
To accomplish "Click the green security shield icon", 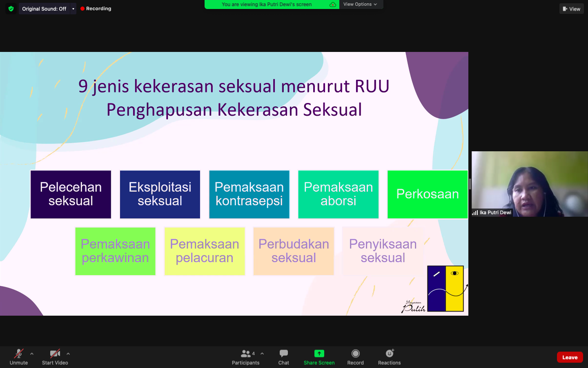I will click(11, 8).
